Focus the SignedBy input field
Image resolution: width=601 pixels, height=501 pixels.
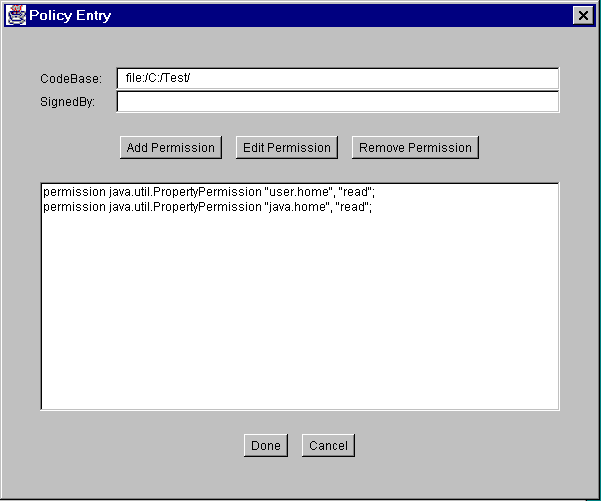pyautogui.click(x=337, y=101)
